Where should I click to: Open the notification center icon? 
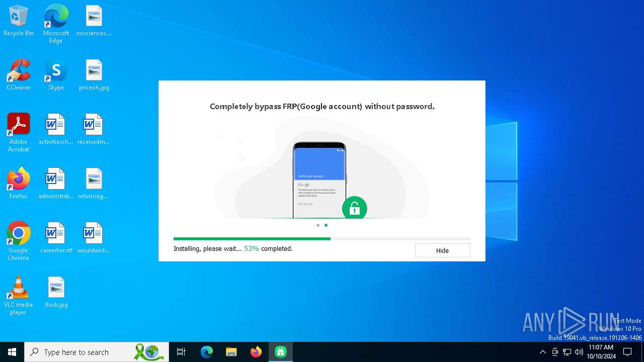(627, 352)
